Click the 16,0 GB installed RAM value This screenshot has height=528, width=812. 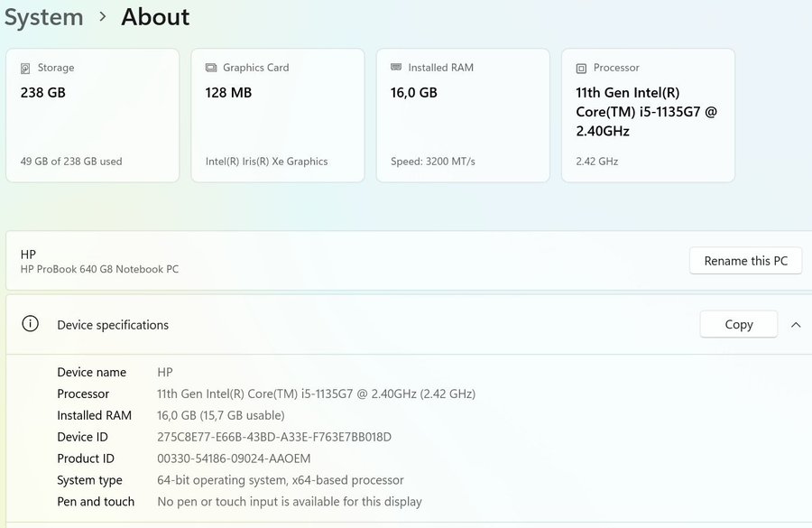tap(413, 92)
